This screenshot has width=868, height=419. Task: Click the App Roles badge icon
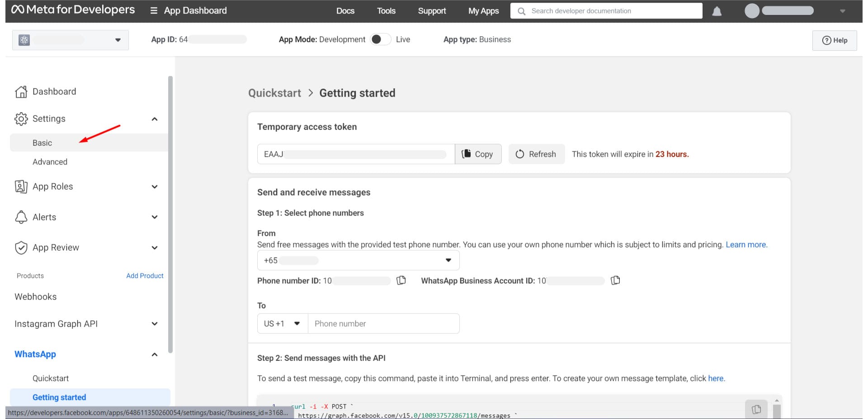[x=21, y=187]
